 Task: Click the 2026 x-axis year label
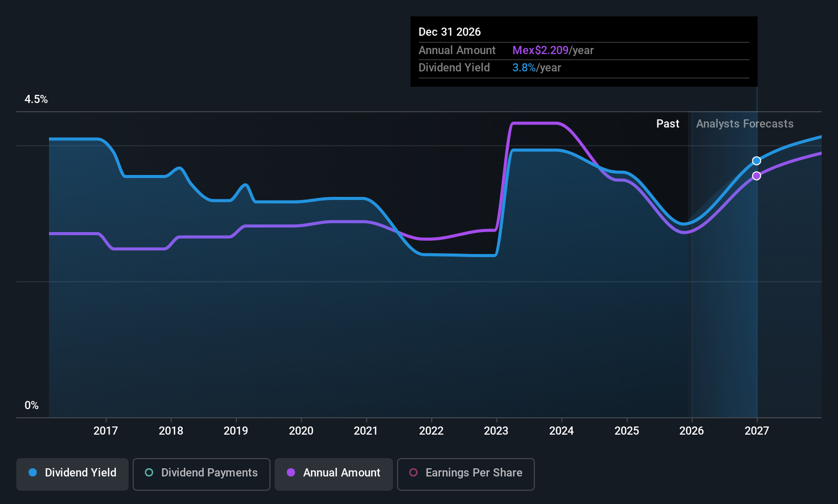coord(692,431)
